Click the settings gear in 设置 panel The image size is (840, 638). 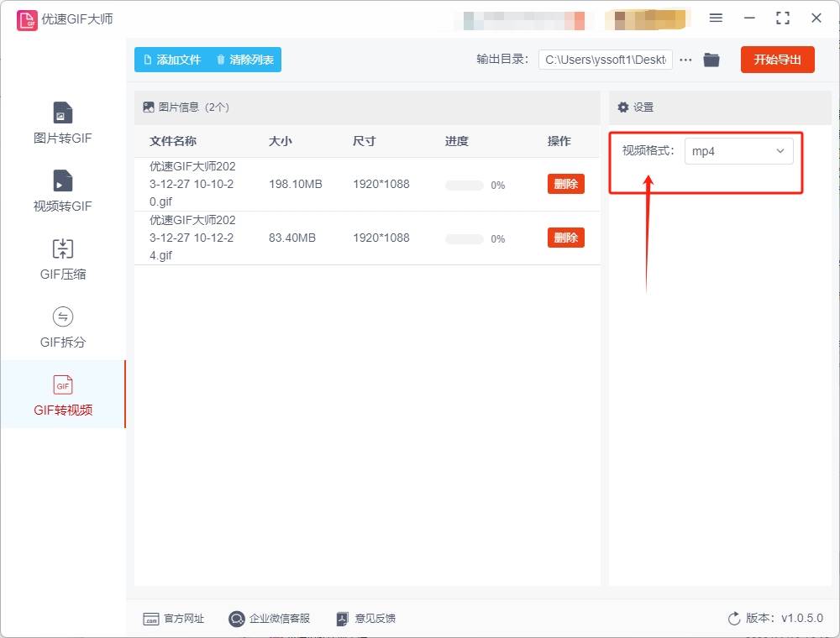point(622,107)
